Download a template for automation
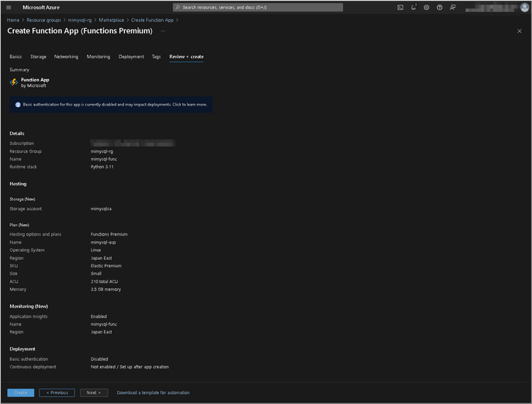532x404 pixels. click(x=154, y=393)
